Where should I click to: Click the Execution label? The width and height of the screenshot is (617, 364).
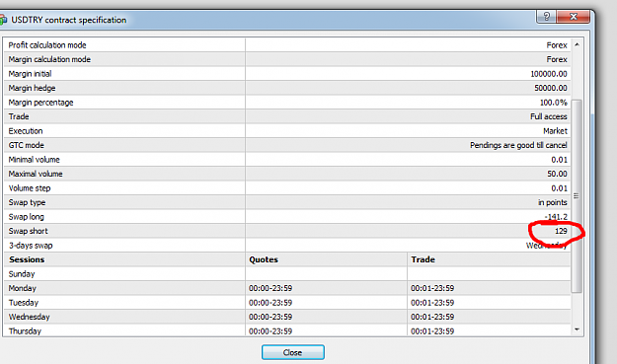click(x=26, y=131)
